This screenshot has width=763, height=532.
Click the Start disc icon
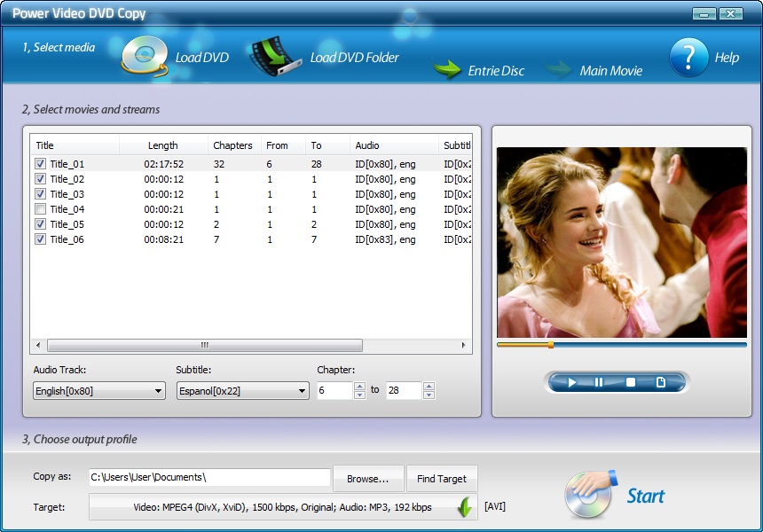pos(589,495)
